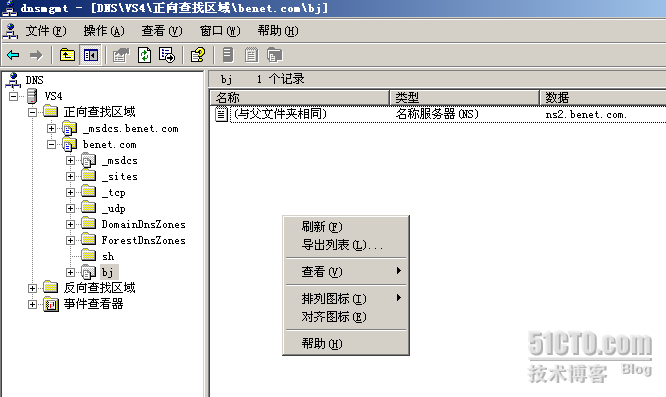The height and width of the screenshot is (397, 666).
Task: Expand the 反向查找区域 node
Action: point(32,288)
